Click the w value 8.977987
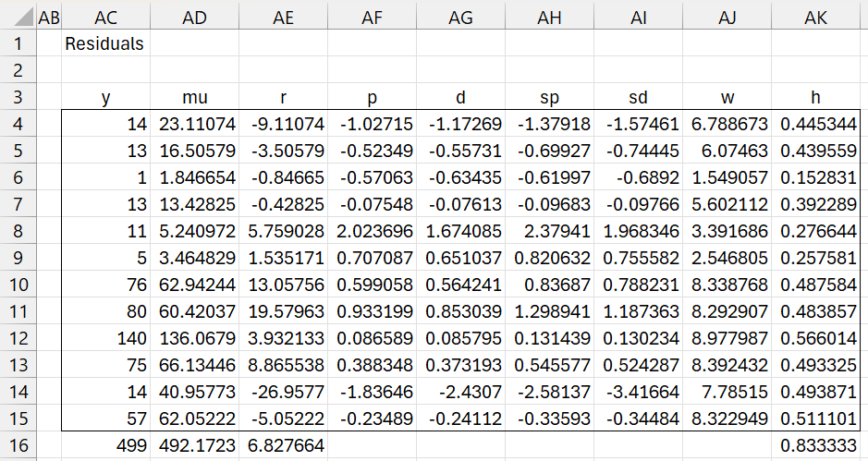Screen dimensions: 868x461 pyautogui.click(x=729, y=338)
